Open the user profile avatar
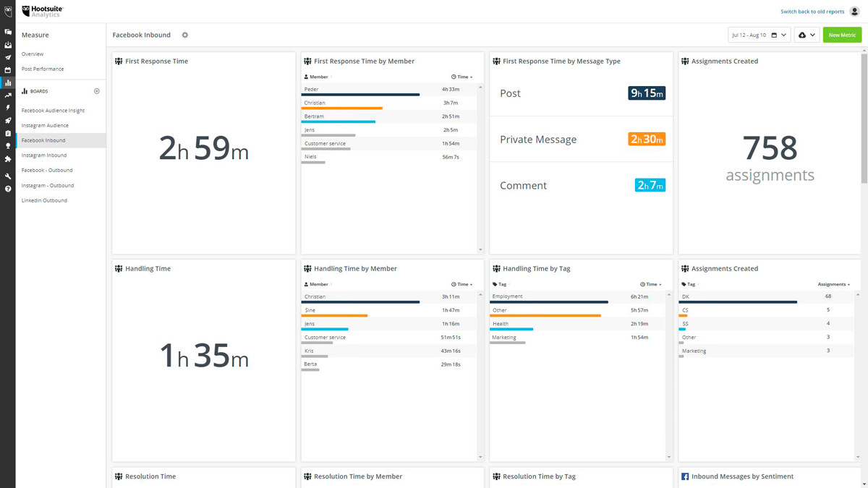This screenshot has height=488, width=868. click(854, 12)
